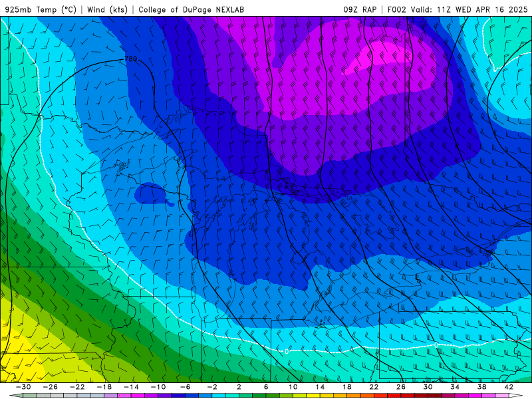Click the "0" isotherm label over Pennsylvania

436,345
